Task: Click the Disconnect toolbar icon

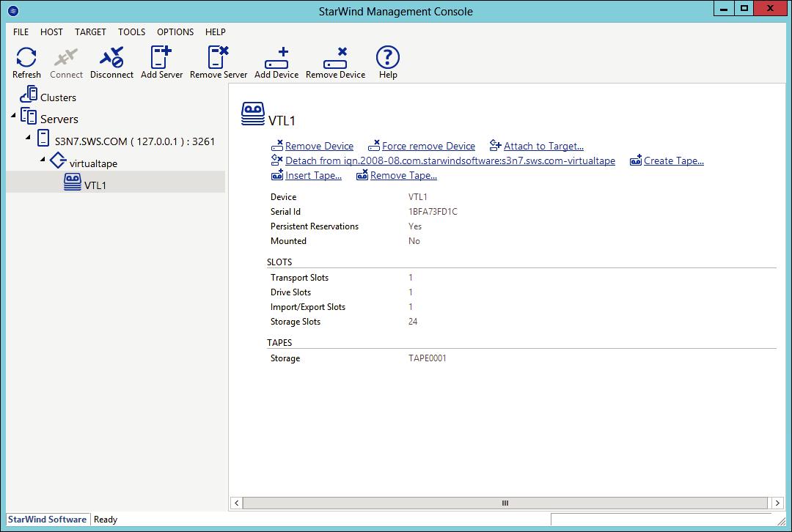Action: (111, 57)
